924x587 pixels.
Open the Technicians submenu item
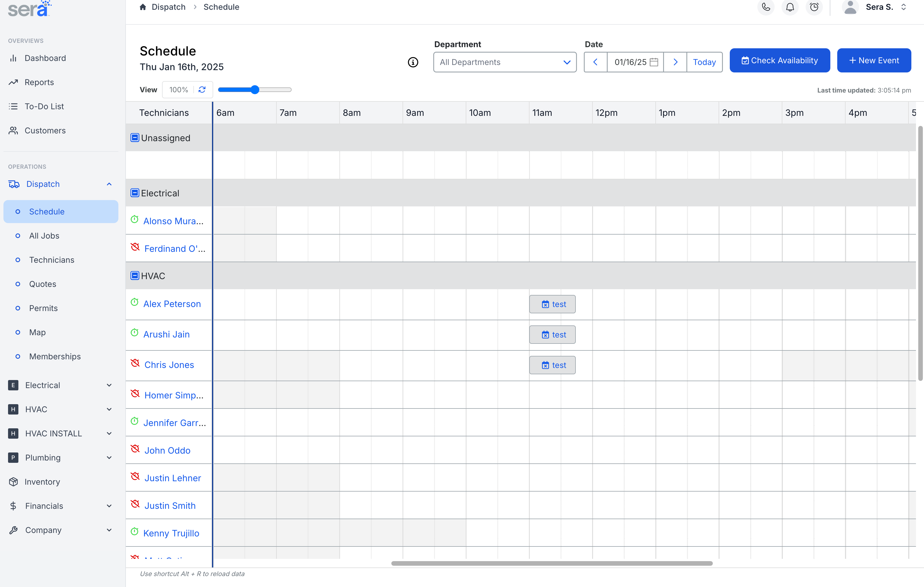[52, 260]
